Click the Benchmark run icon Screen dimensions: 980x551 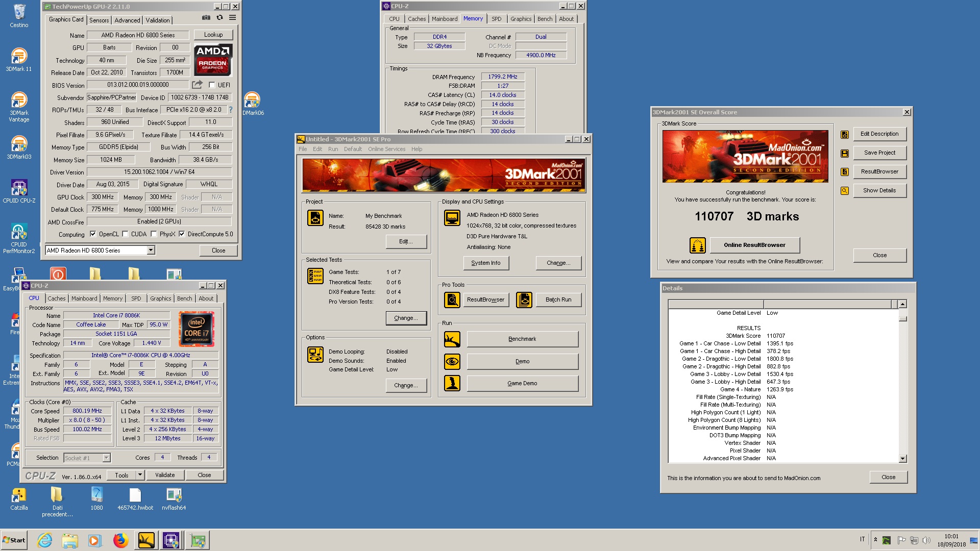pos(452,339)
